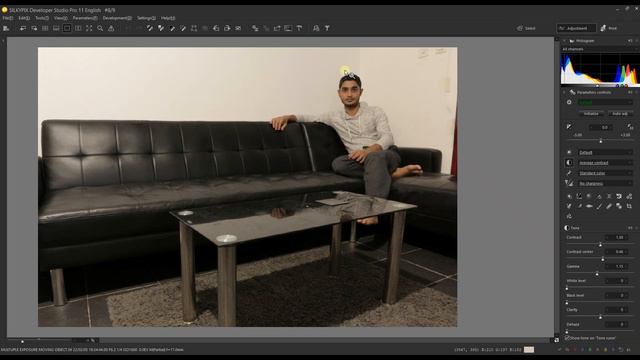Click the tone curve subcontrol icon
Screen dimensions: 640x360
click(x=579, y=196)
